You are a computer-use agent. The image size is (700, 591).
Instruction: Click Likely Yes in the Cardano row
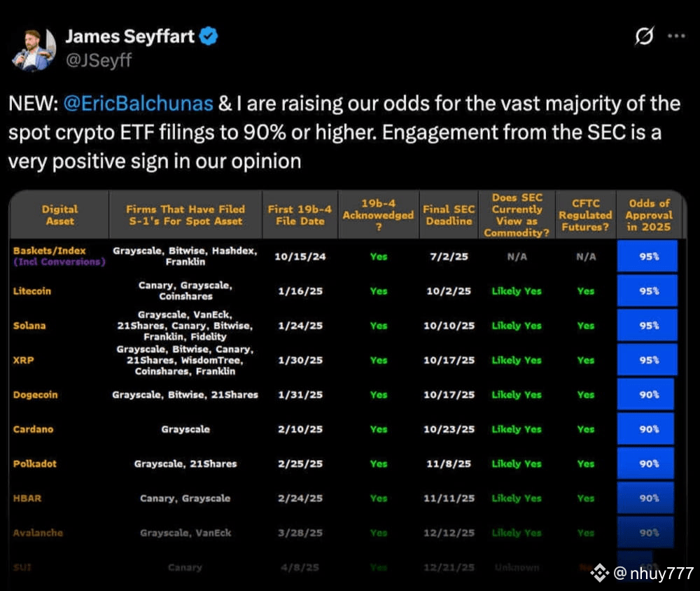click(517, 429)
